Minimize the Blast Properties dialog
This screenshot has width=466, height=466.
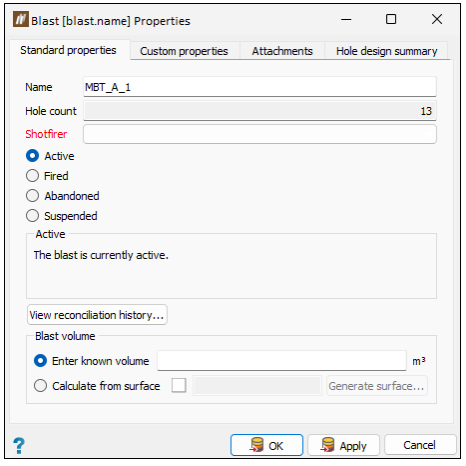(x=346, y=20)
